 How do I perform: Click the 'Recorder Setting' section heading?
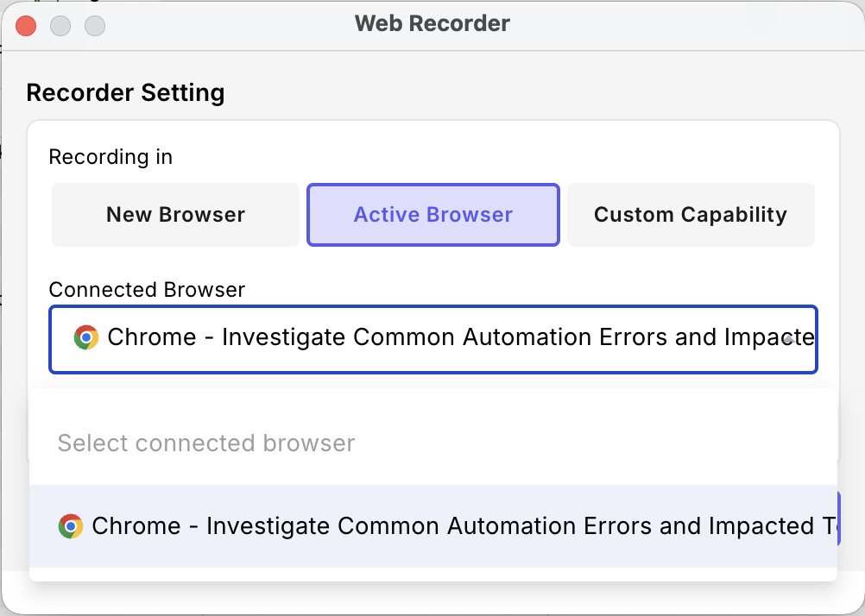coord(125,92)
